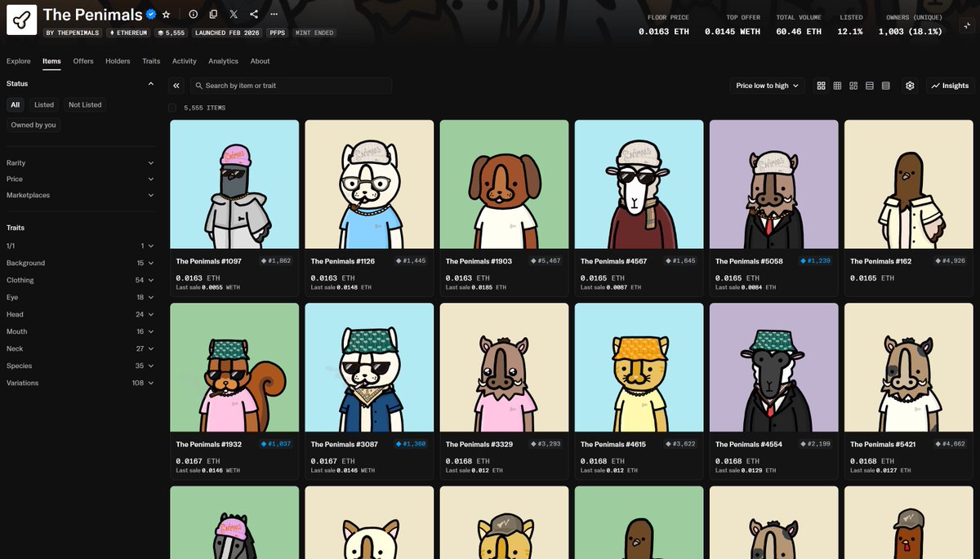Select the Not Listed status filter
The image size is (980, 559).
click(85, 104)
